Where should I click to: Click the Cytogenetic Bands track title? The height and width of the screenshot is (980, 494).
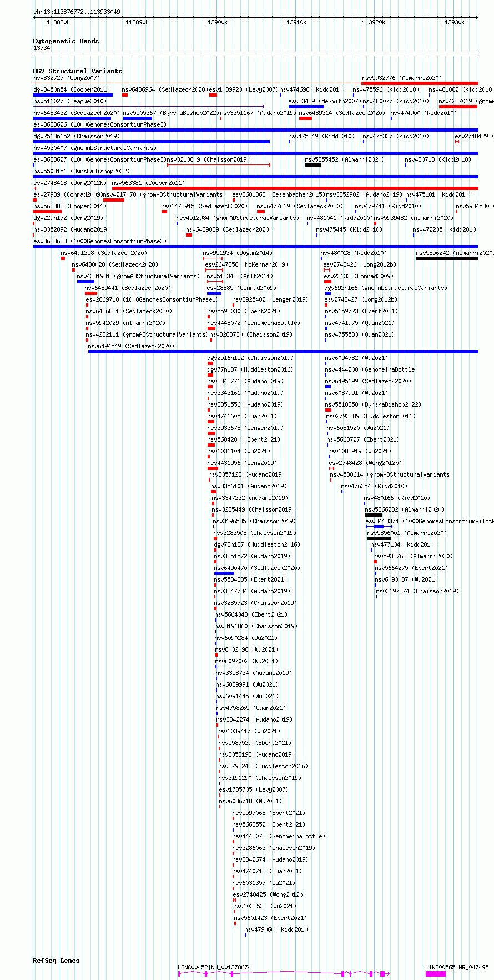coord(66,41)
